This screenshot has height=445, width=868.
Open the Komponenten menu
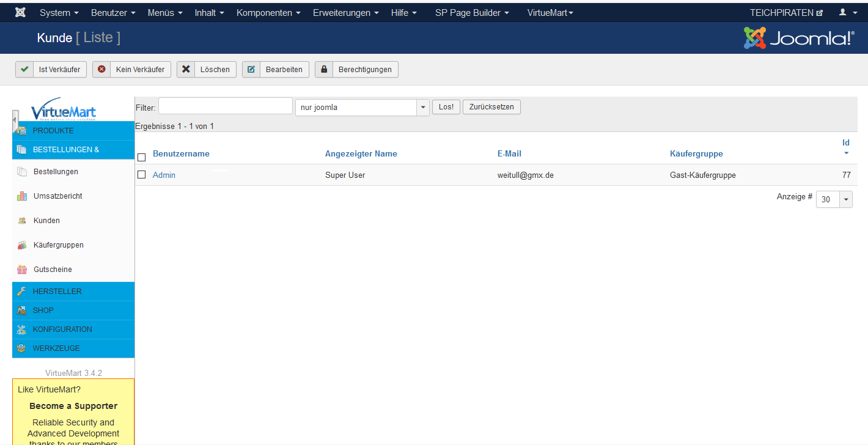tap(268, 12)
